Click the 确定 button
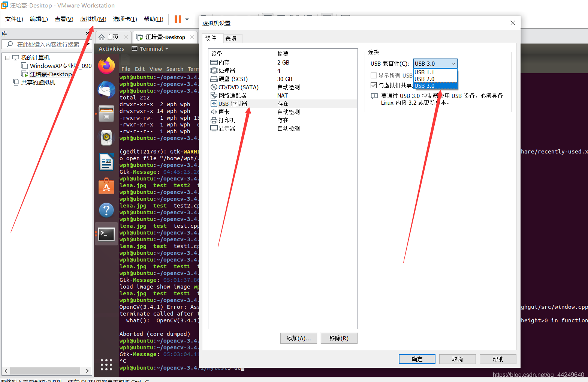The height and width of the screenshot is (382, 588). tap(417, 359)
